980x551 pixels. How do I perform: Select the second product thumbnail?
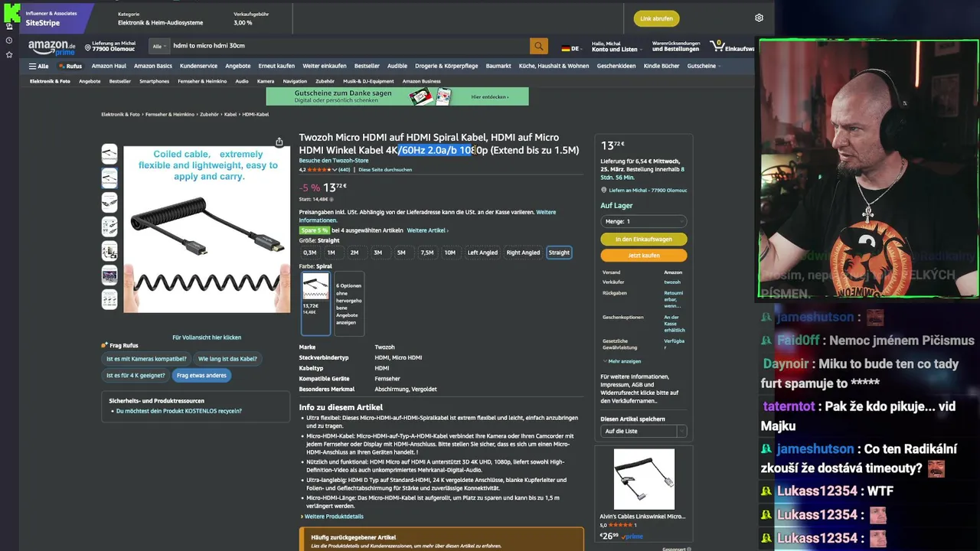[x=109, y=178]
